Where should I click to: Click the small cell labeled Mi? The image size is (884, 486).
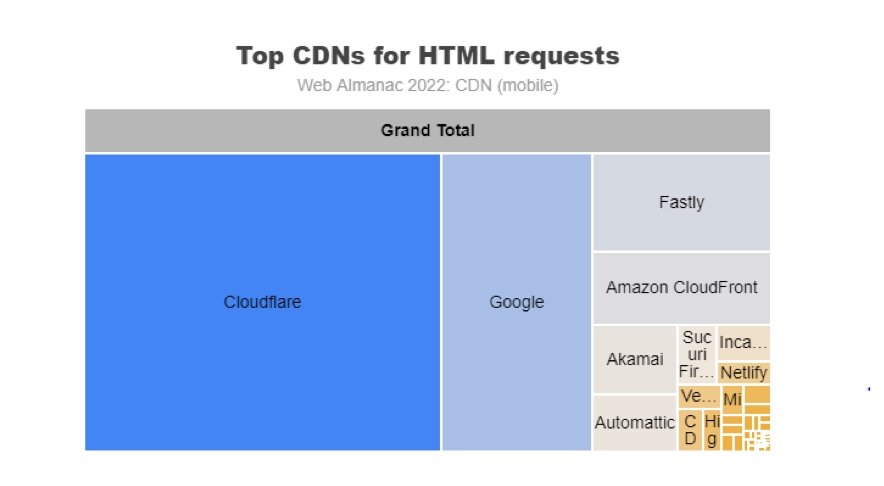731,399
